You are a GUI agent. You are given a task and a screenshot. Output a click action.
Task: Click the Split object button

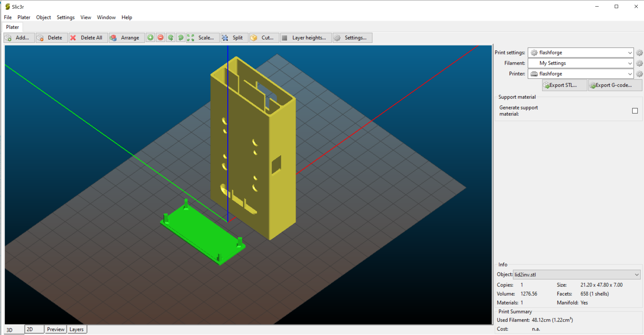[235, 38]
